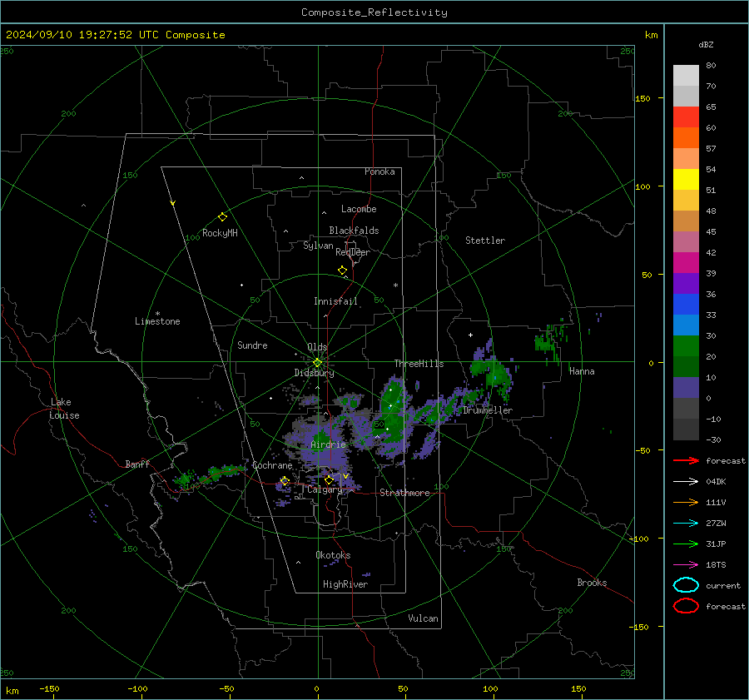Click the red 'forecast' ellipse legend icon
Image resolution: width=749 pixels, height=700 pixels.
point(686,606)
